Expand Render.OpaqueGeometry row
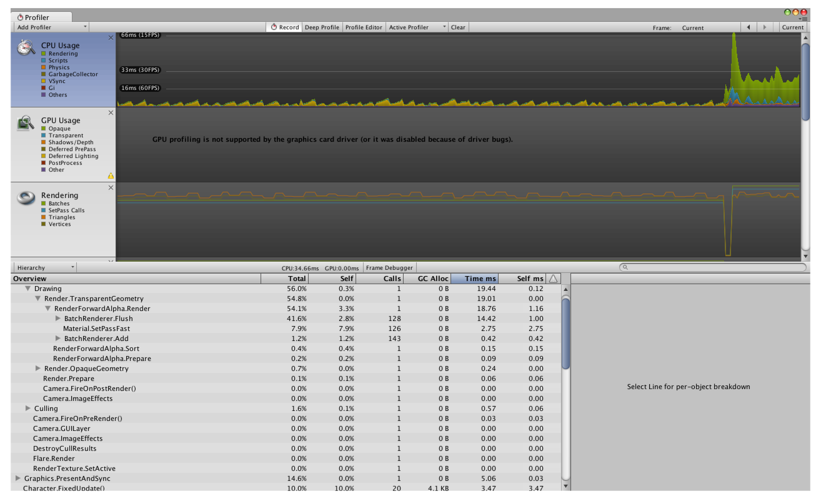The width and height of the screenshot is (821, 504). [38, 368]
